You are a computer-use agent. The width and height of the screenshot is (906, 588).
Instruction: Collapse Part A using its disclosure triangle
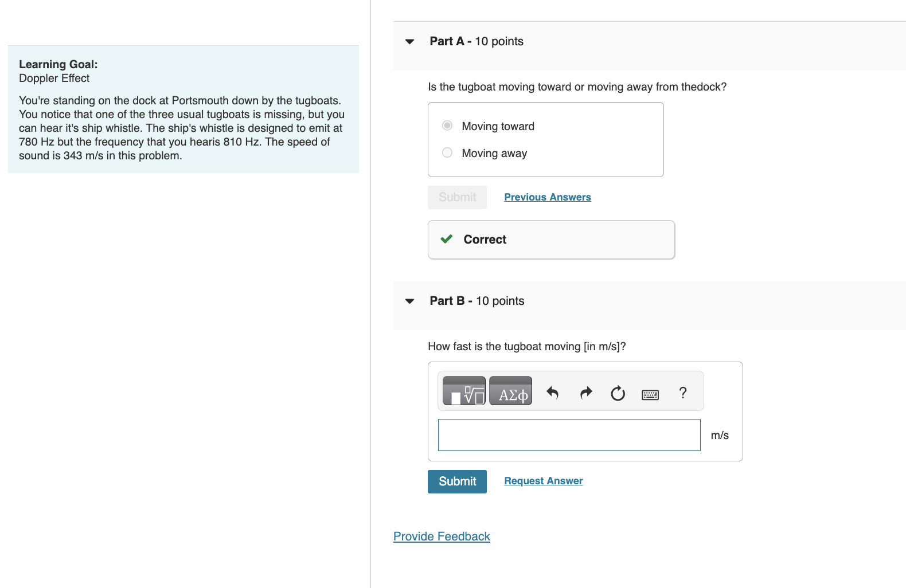[409, 41]
